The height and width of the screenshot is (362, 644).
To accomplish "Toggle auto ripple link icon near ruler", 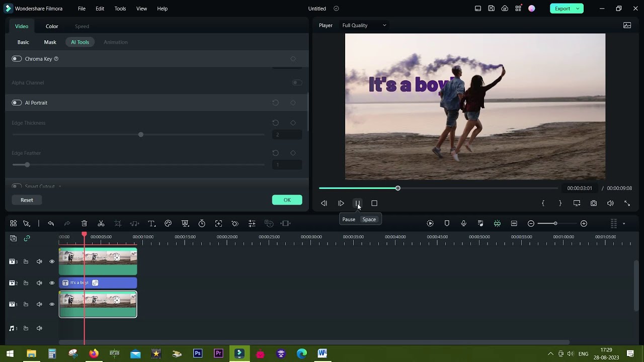I will click(27, 238).
